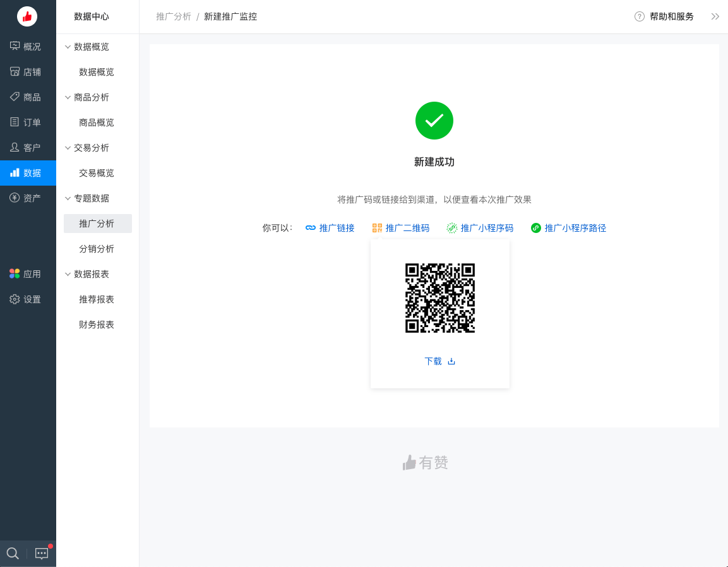Screen dimensions: 728x567
Task: Open the messages chat icon
Action: click(42, 554)
